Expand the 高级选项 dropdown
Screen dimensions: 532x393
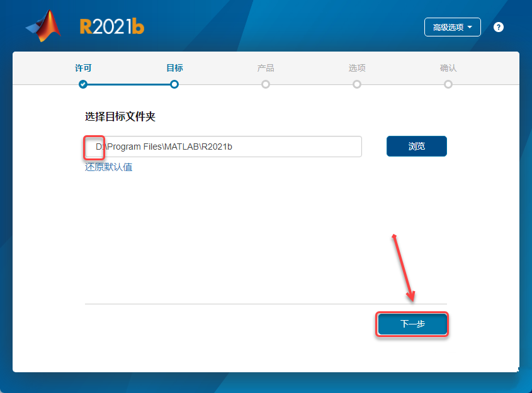pos(452,27)
